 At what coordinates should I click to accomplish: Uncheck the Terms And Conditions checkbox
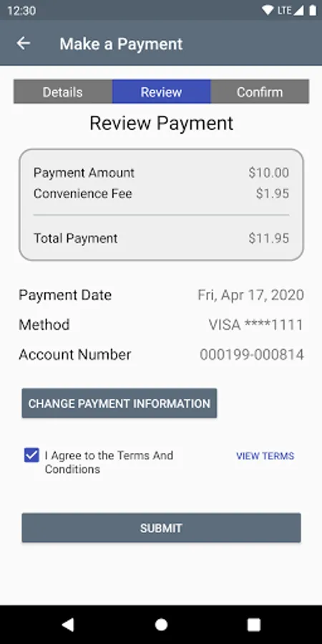point(31,455)
